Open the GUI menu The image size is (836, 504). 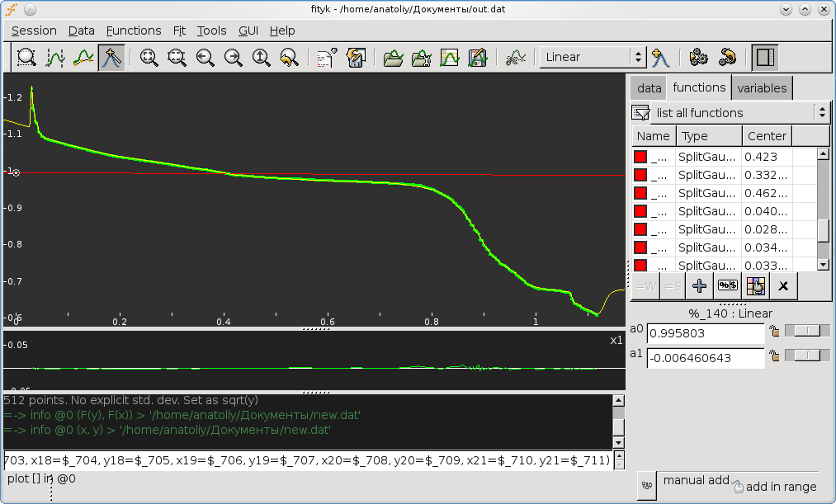pos(248,31)
